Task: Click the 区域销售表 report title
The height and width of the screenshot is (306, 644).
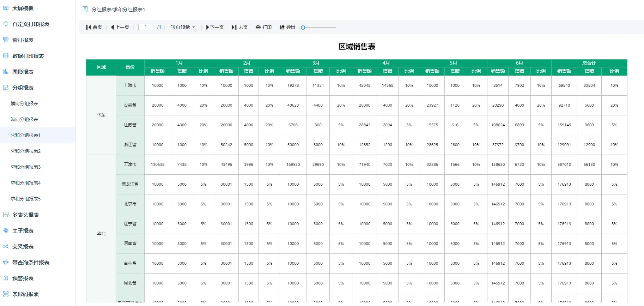Action: (357, 47)
